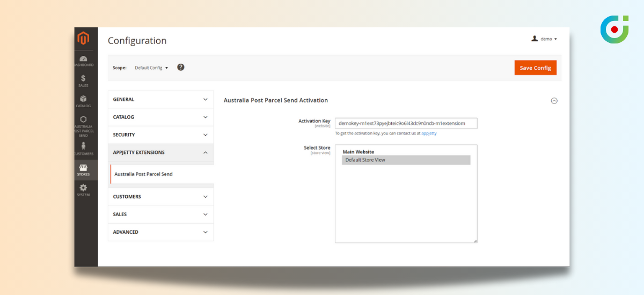Click the Activation Key input field
The width and height of the screenshot is (644, 295).
[x=406, y=123]
